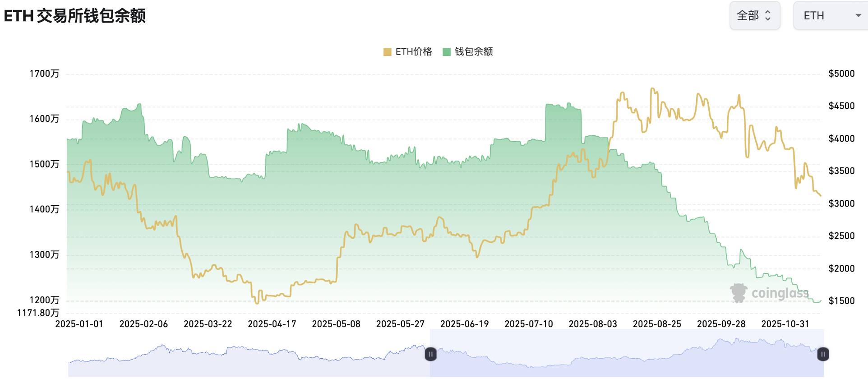Click the selected range on the mini-map slider
This screenshot has width=868, height=379.
tap(627, 356)
